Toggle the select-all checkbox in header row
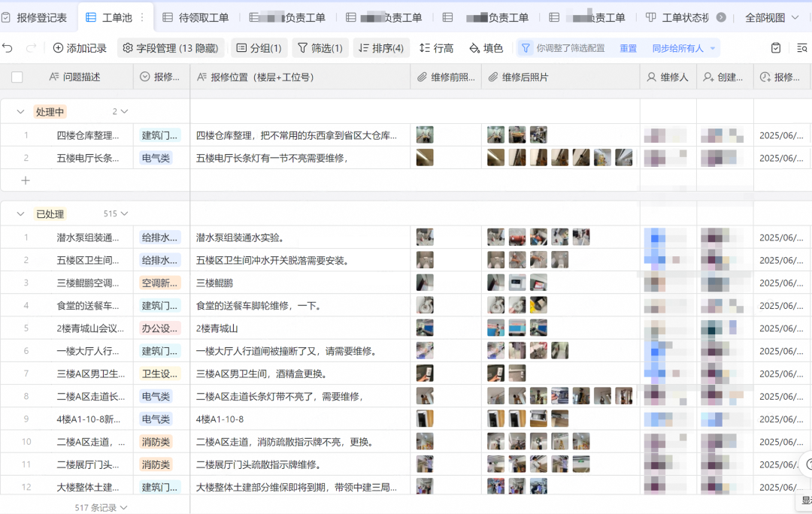812x514 pixels. coord(17,77)
